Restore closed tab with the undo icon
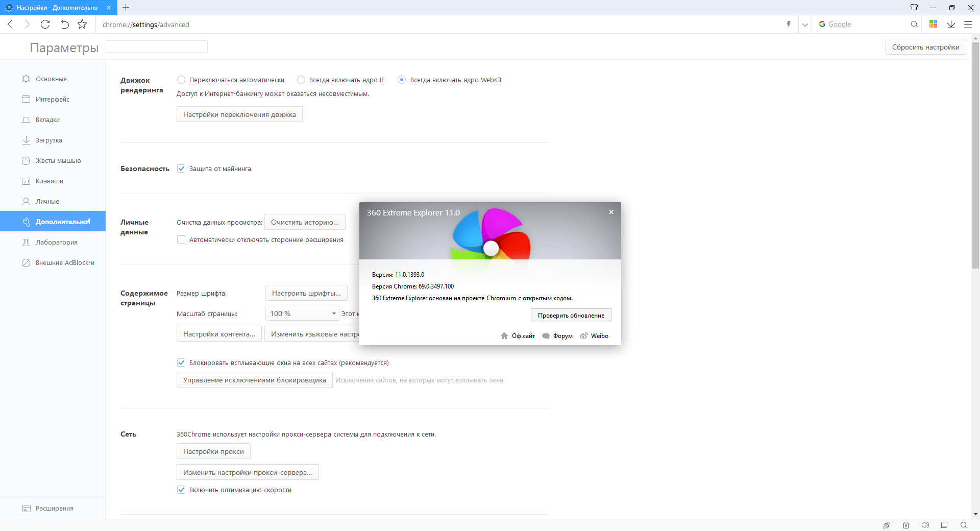980x531 pixels. 64,24
